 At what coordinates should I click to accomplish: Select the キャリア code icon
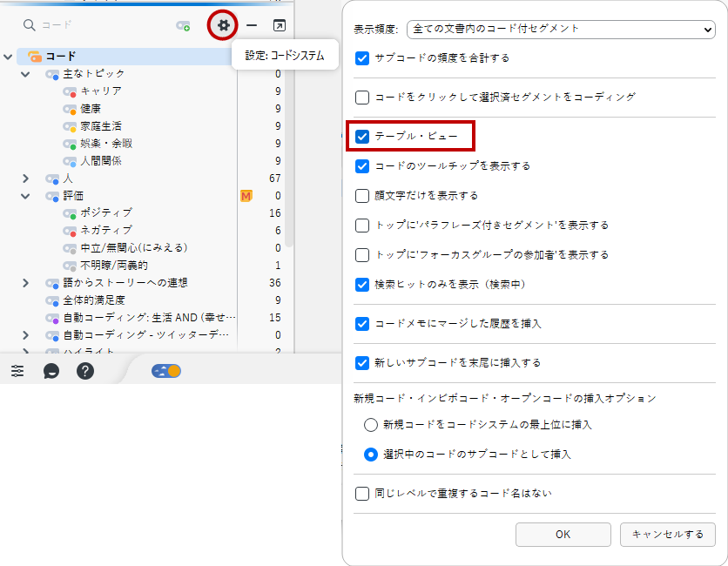(x=70, y=91)
